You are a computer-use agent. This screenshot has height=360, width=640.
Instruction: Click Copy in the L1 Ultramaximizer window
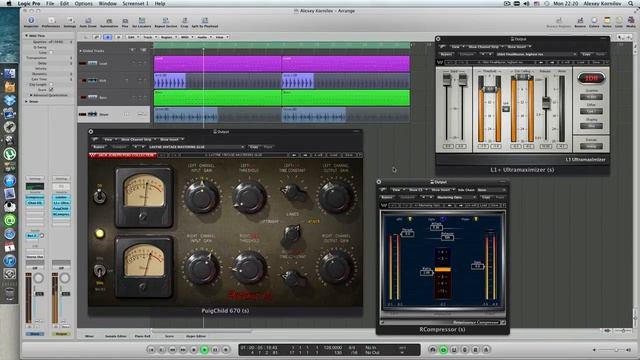[x=587, y=54]
